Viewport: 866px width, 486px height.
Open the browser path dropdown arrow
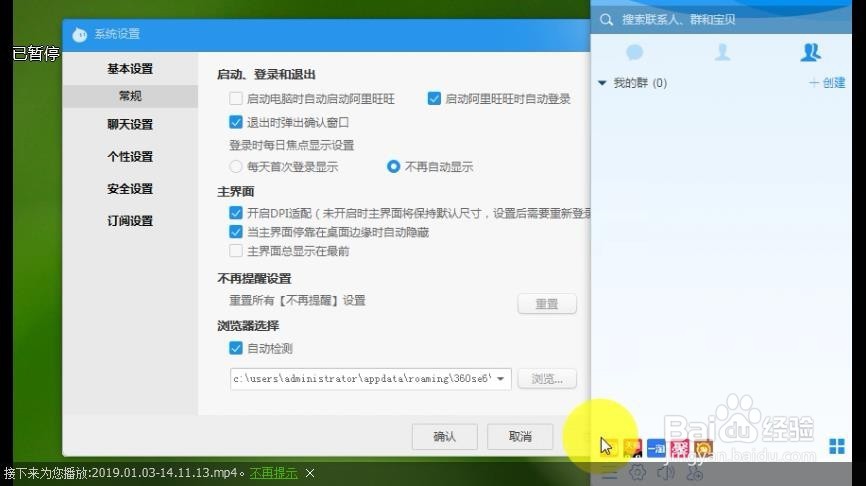coord(500,379)
